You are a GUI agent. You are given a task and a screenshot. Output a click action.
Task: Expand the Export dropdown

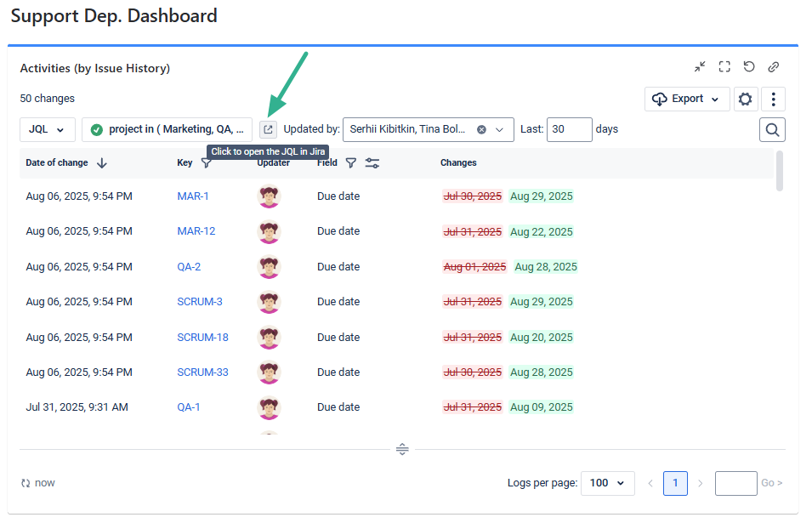tap(687, 99)
